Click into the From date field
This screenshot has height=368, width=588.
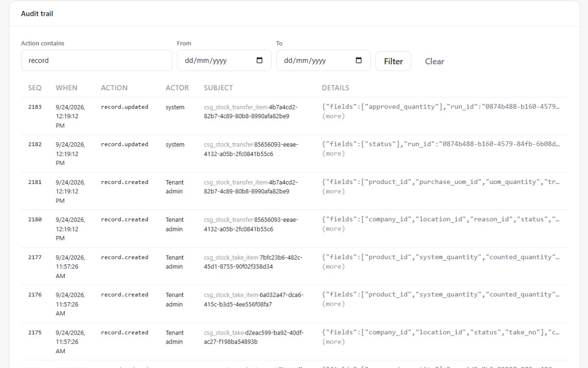pos(224,60)
